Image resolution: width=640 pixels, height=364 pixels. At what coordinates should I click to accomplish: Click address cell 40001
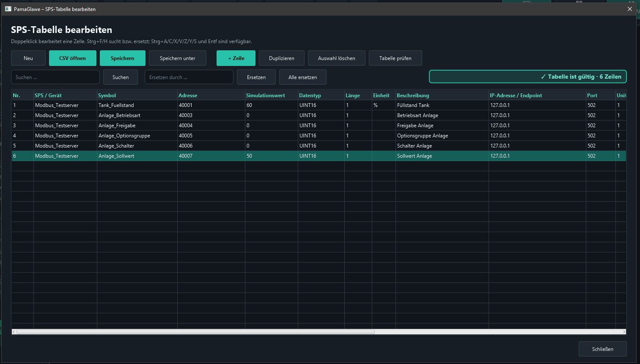(x=212, y=105)
